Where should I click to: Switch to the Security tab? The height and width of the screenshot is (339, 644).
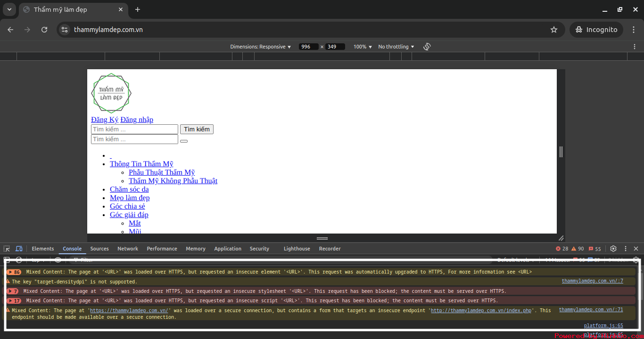point(259,249)
